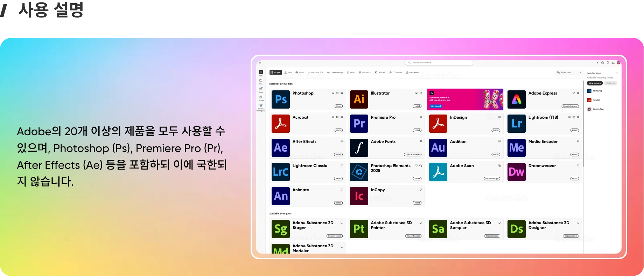
Task: Open Installed apps more options menu
Action: coord(617,73)
